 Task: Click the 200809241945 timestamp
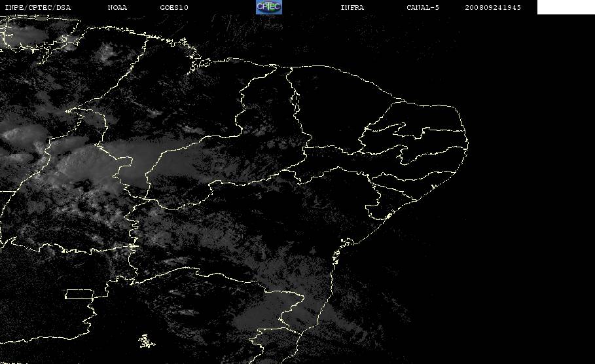tap(493, 8)
